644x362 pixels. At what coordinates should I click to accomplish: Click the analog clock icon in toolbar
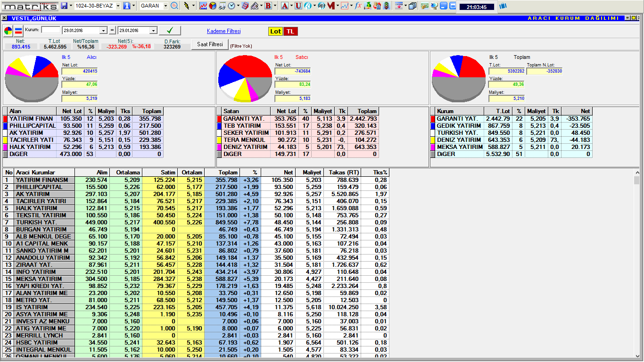231,6
